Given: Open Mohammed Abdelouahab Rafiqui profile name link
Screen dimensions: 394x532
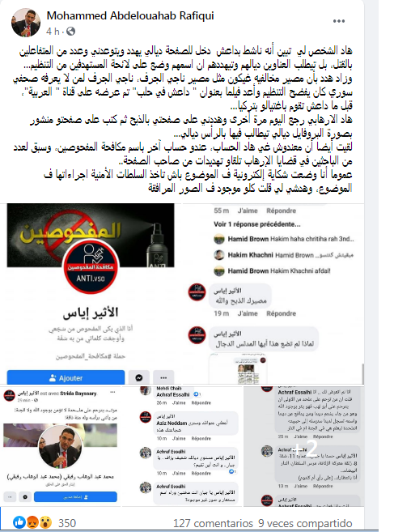Looking at the screenshot, I should point(130,15).
